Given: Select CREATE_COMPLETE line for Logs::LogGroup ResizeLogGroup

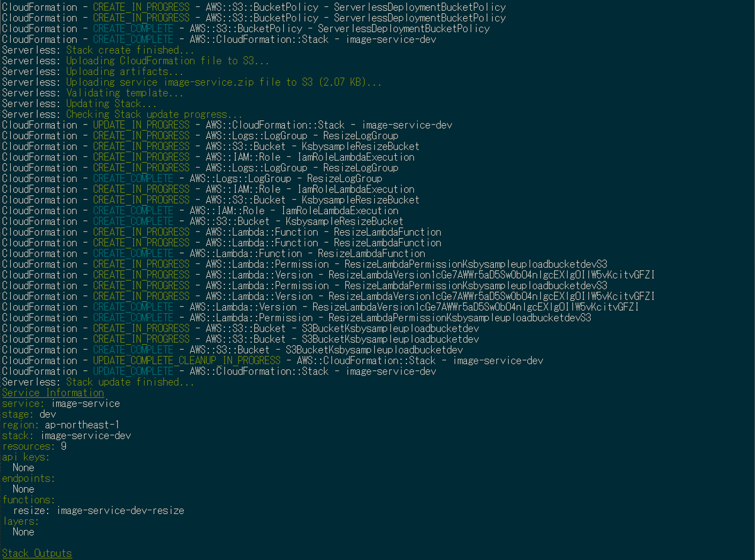Looking at the screenshot, I should point(192,178).
